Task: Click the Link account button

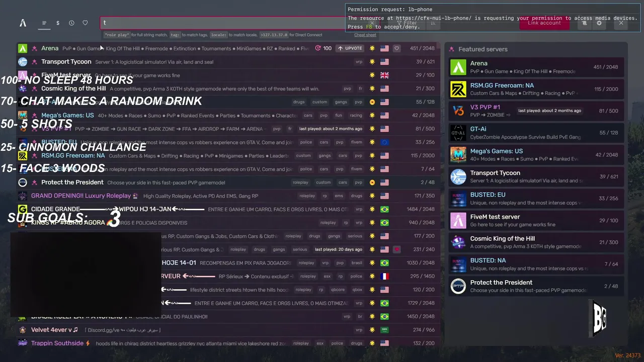Action: tap(544, 23)
